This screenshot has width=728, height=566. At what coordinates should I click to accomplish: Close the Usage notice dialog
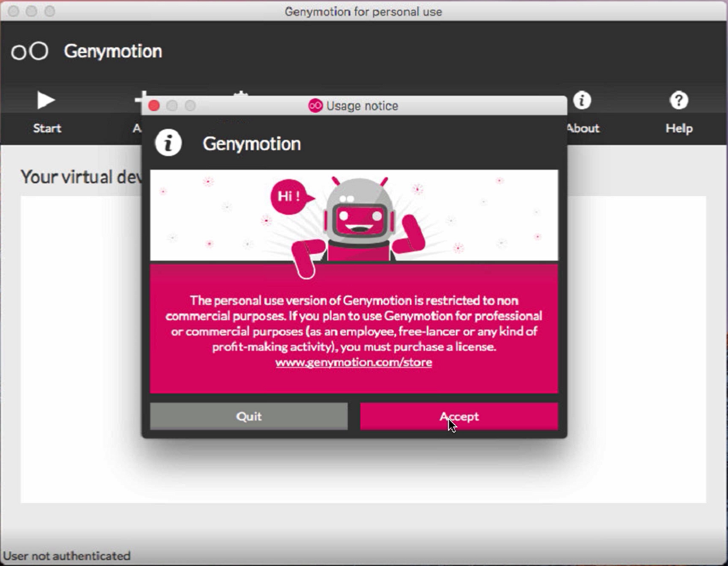(x=154, y=106)
